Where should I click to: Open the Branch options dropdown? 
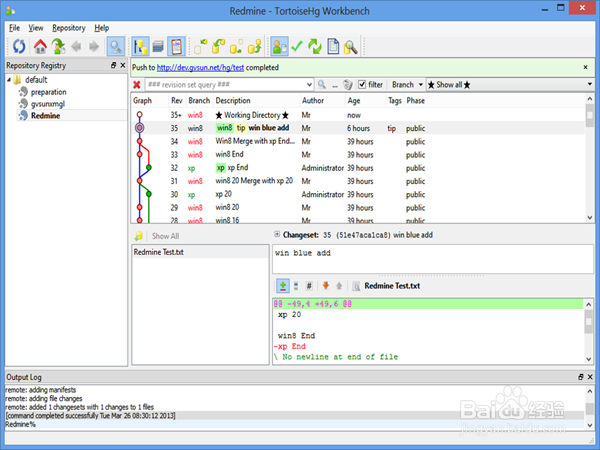[x=407, y=85]
